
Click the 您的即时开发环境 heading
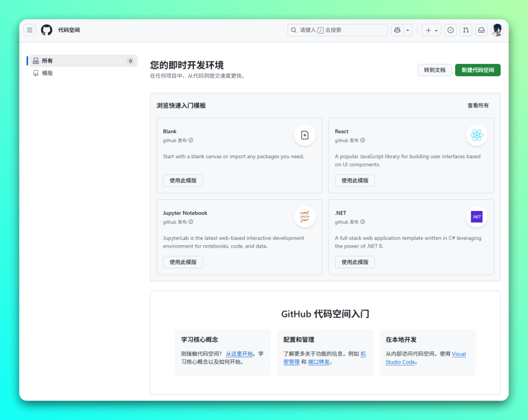click(187, 65)
